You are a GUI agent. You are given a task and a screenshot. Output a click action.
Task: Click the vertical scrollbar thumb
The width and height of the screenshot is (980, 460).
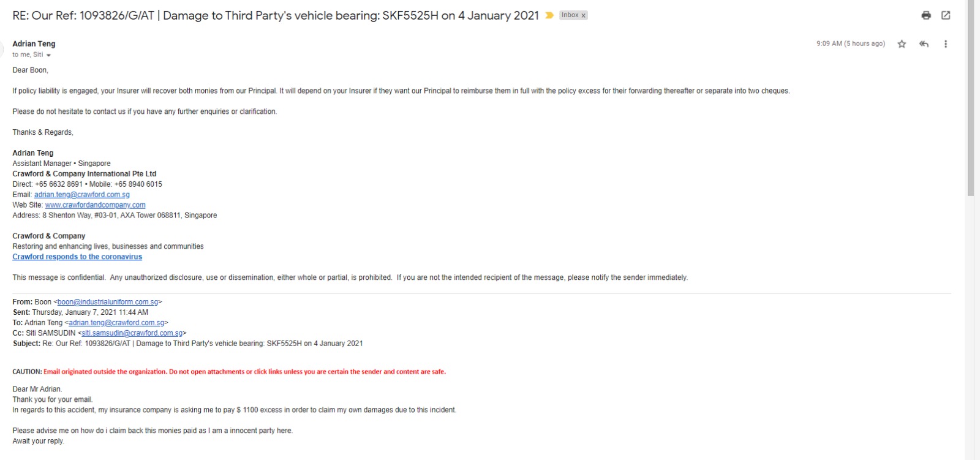click(x=970, y=98)
